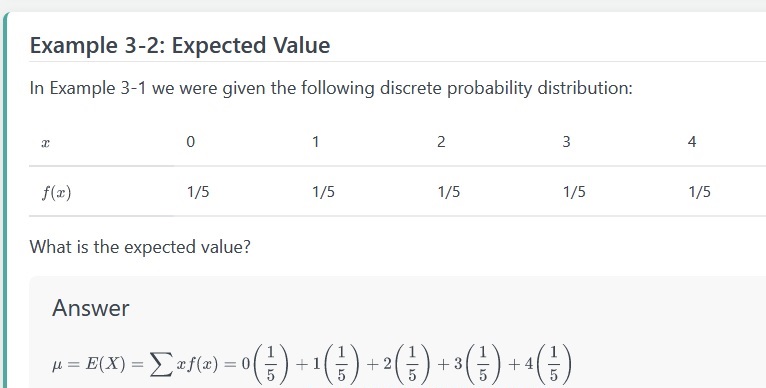Click table cell with x value 3
This screenshot has height=388, width=766.
point(613,142)
